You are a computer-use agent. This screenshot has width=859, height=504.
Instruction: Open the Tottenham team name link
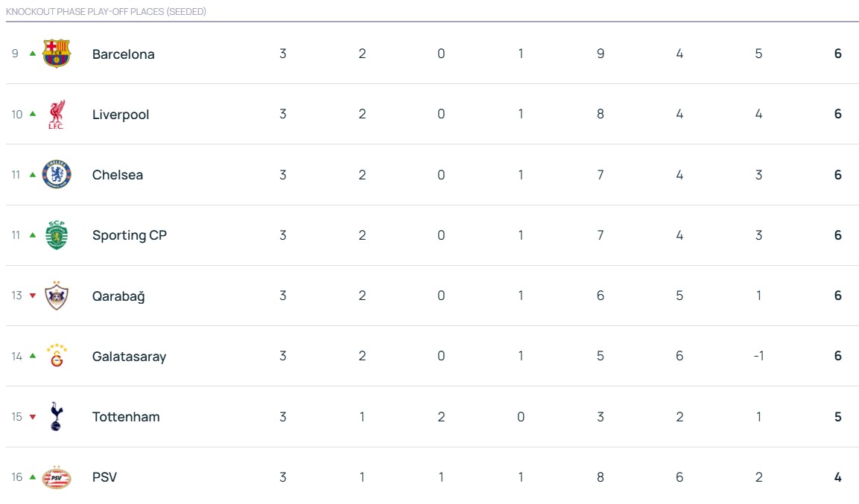126,417
